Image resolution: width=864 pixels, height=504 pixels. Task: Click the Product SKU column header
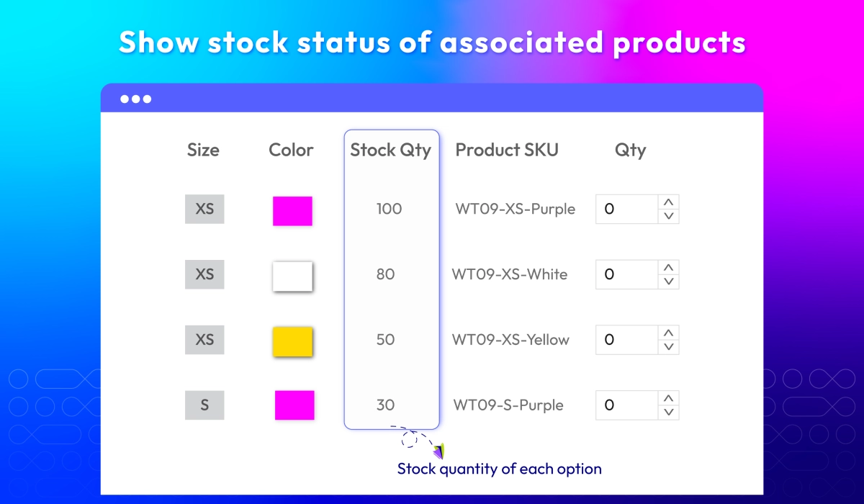pyautogui.click(x=507, y=150)
